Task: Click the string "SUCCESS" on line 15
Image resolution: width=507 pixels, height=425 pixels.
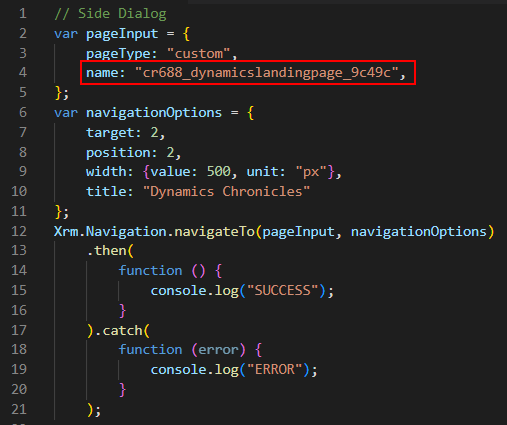Action: coord(282,291)
